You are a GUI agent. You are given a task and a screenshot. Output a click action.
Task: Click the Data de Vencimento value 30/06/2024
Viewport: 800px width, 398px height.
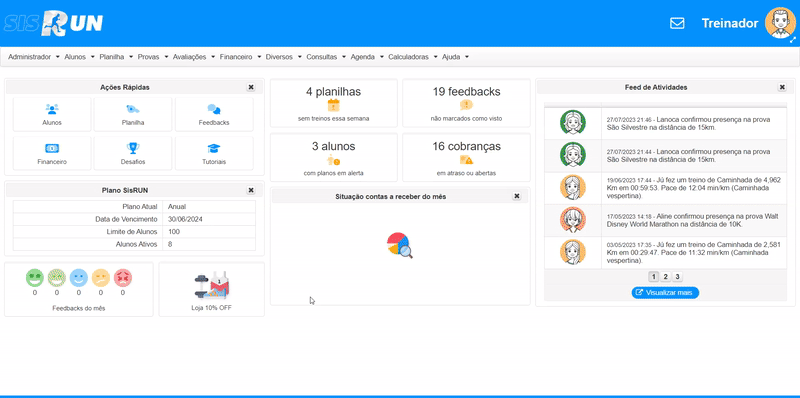click(186, 219)
